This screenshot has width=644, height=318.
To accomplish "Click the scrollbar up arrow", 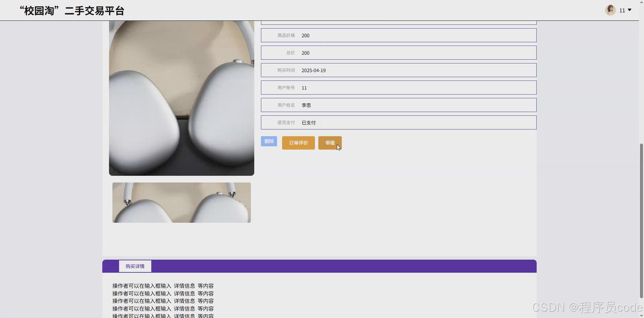I will point(641,2).
